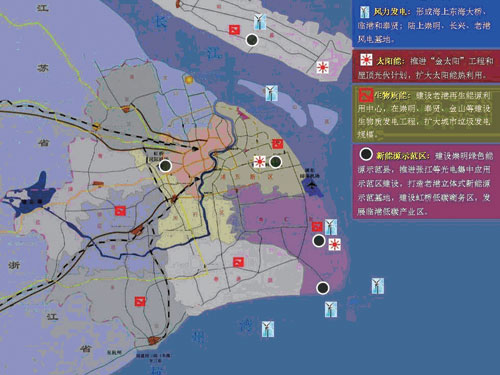
Task: Select the wind turbine on Chongming island
Action: [x=260, y=22]
